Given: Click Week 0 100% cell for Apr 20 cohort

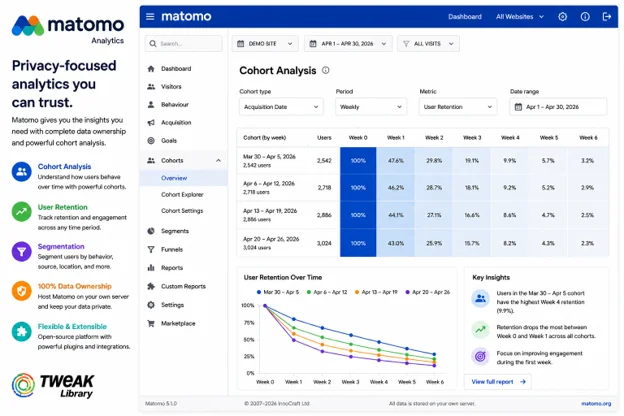Looking at the screenshot, I should 358,243.
